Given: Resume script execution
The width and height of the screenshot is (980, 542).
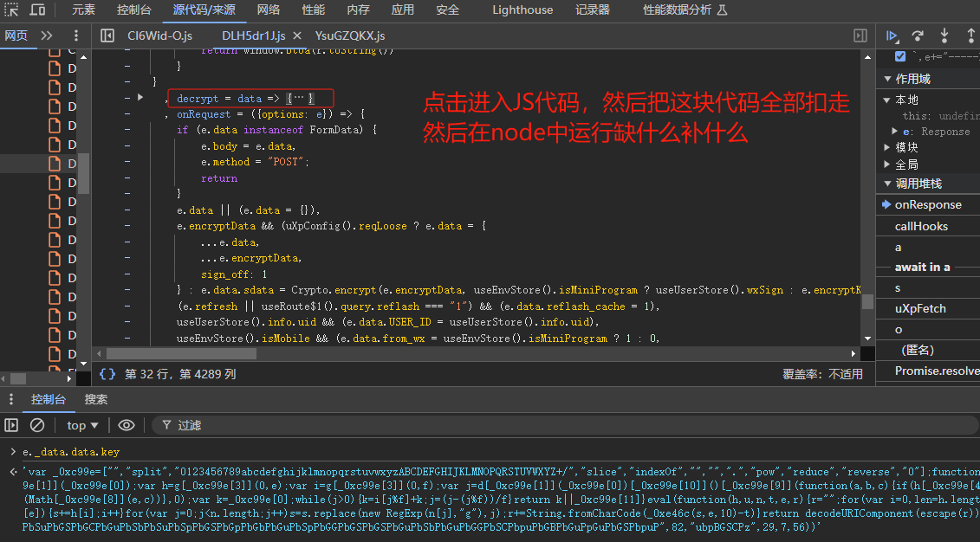Looking at the screenshot, I should [x=892, y=35].
